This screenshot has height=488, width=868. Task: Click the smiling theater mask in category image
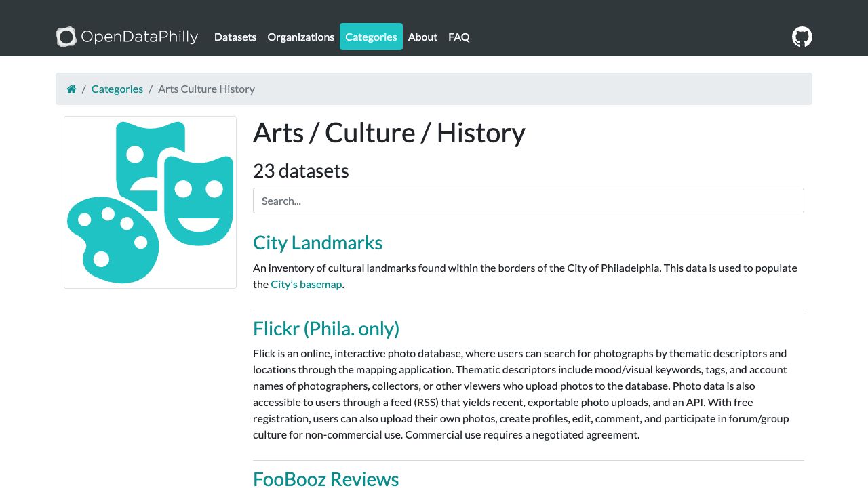[199, 201]
